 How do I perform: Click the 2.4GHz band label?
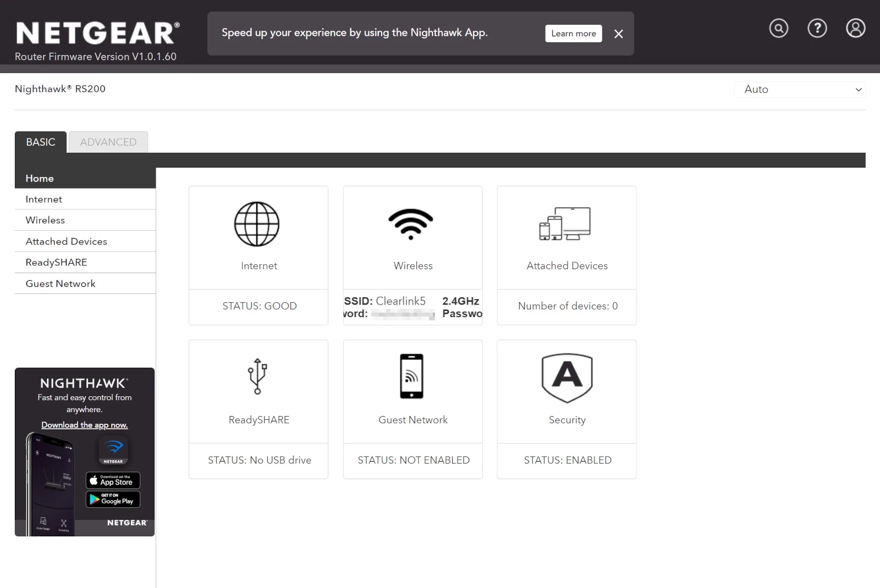[x=461, y=301]
